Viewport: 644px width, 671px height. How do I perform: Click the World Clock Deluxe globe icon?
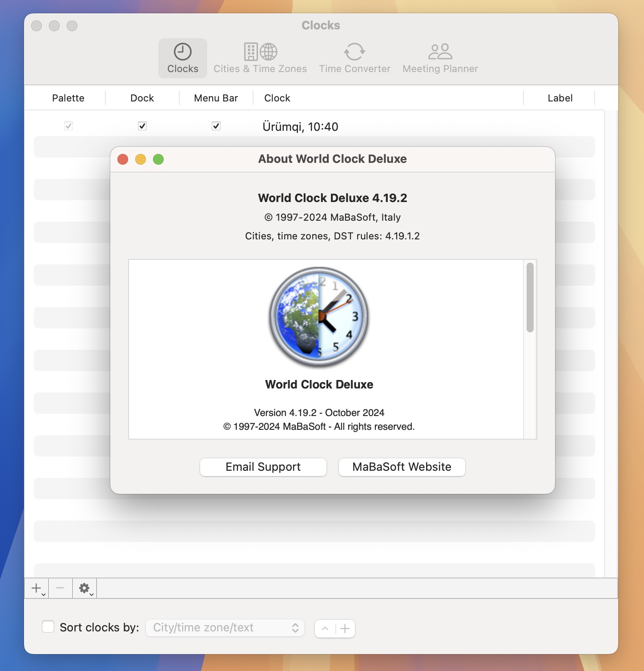coord(319,317)
